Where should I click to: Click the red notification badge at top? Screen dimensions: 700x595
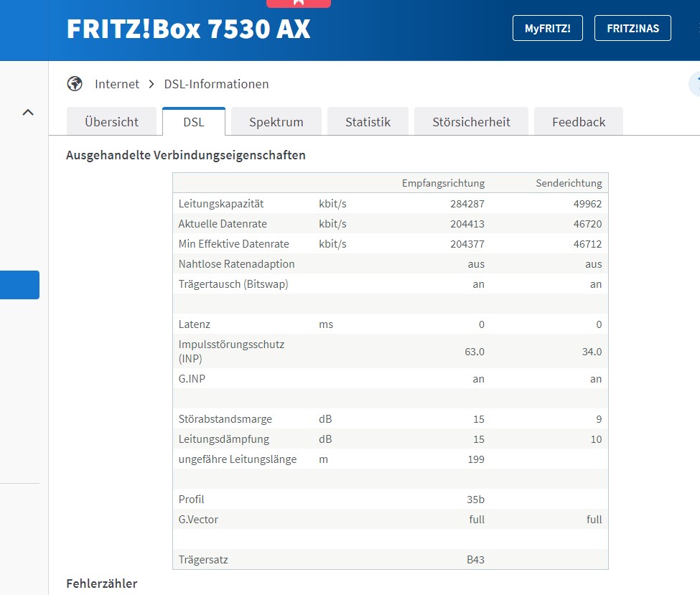point(299,4)
